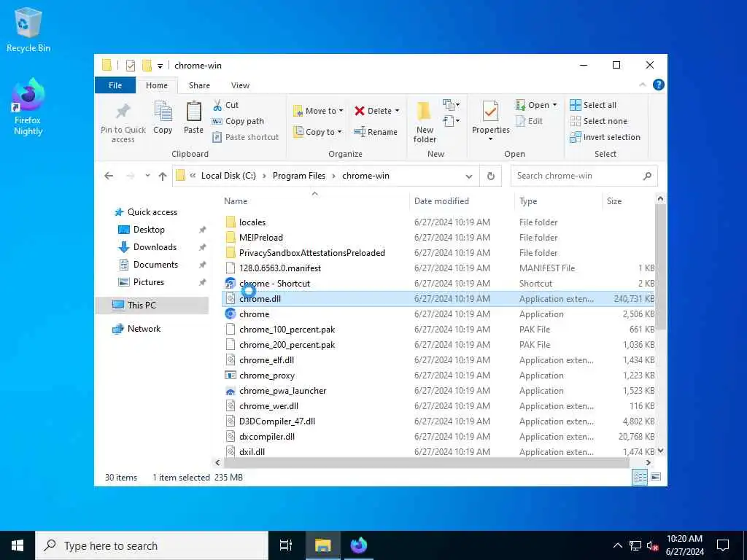Click the Paste clipboard icon

tap(193, 112)
